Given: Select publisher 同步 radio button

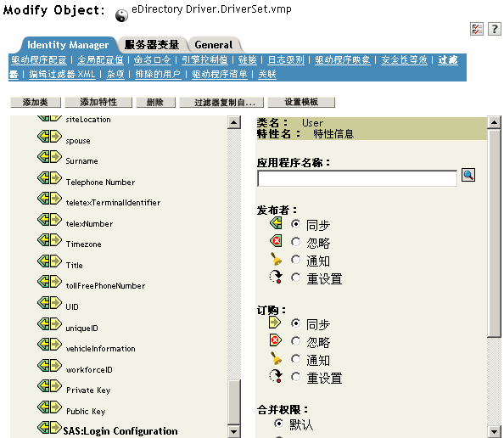Looking at the screenshot, I should (x=296, y=223).
